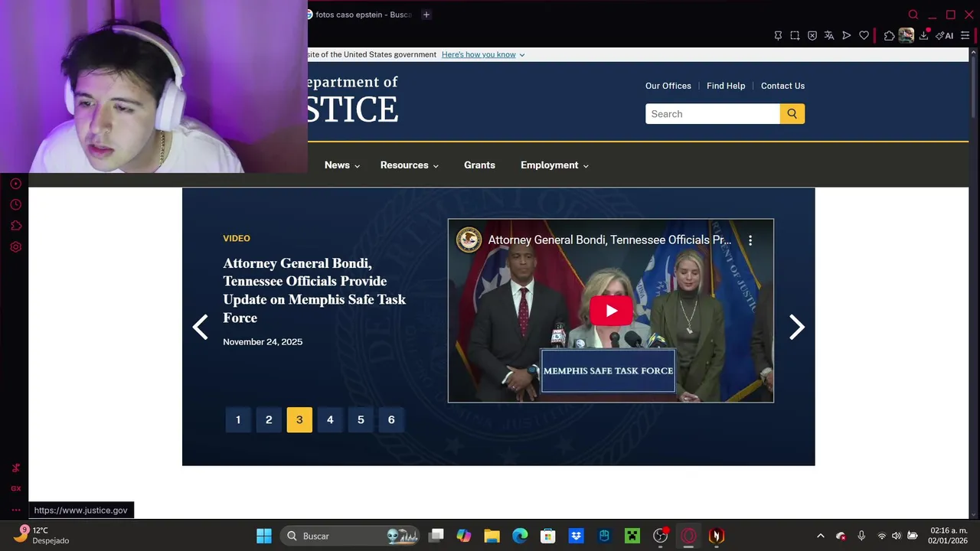Viewport: 980px width, 551px height.
Task: Open the Contact Us link
Action: 782,86
